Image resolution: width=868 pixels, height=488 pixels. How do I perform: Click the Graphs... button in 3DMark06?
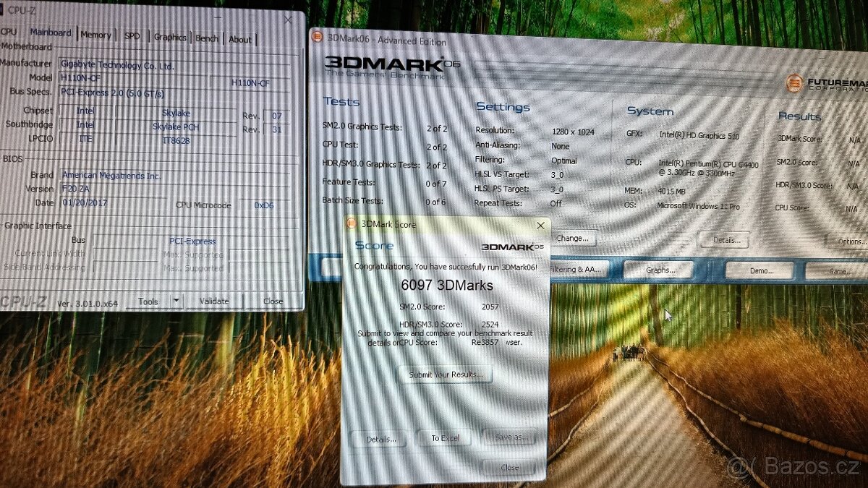tap(660, 270)
